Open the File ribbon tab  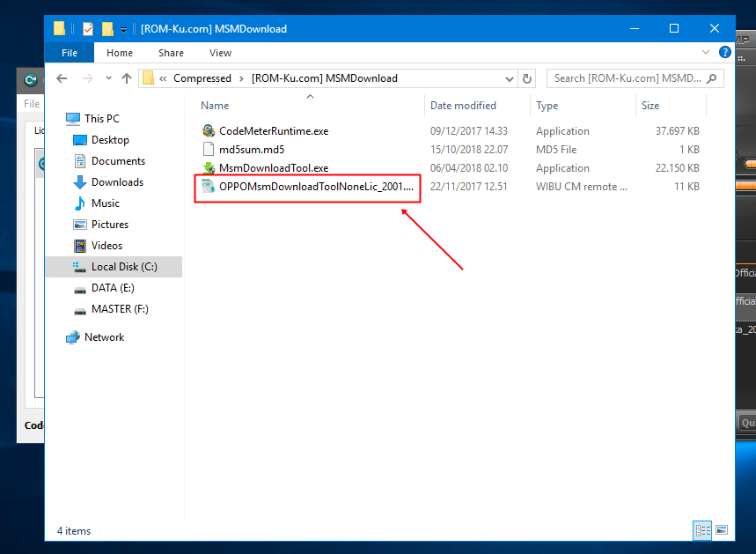[x=70, y=53]
